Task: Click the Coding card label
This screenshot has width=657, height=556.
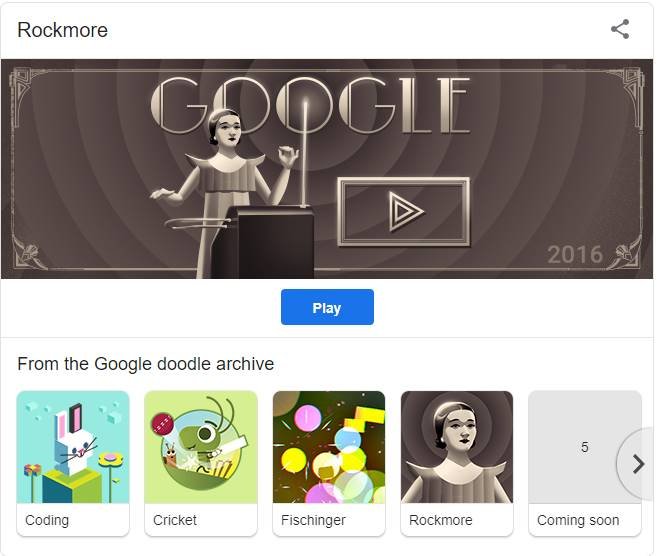Action: pyautogui.click(x=47, y=520)
